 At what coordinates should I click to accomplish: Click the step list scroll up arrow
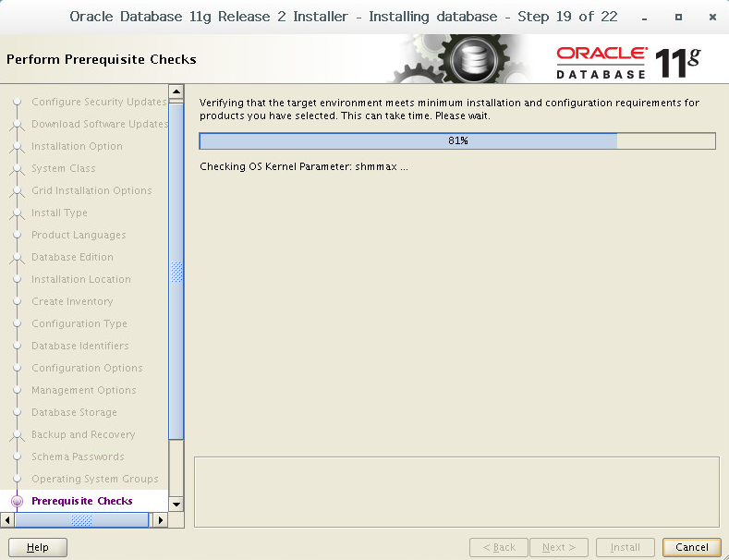[x=176, y=91]
